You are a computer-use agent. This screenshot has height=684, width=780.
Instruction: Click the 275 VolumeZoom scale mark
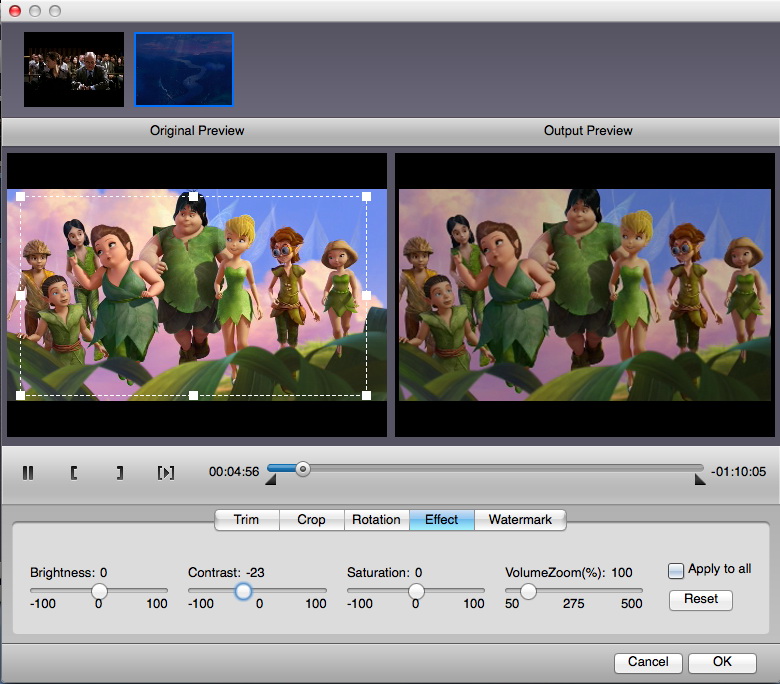pos(574,604)
